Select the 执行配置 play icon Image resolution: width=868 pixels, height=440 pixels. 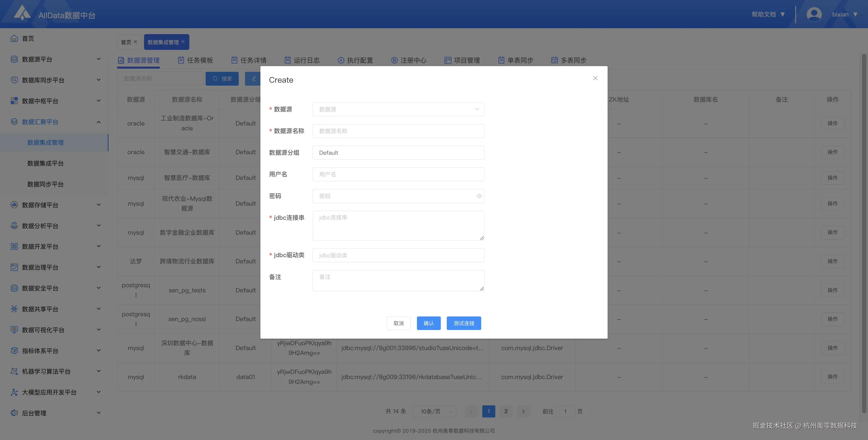(x=341, y=60)
